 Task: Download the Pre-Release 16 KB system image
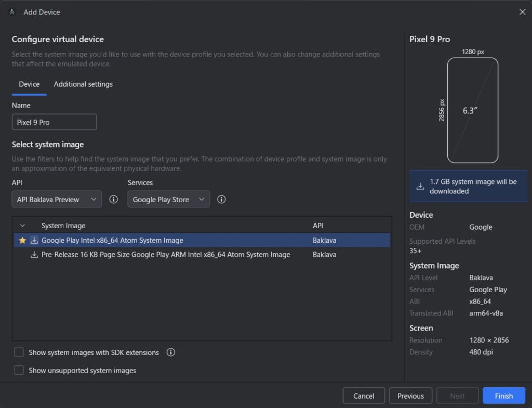(x=34, y=254)
